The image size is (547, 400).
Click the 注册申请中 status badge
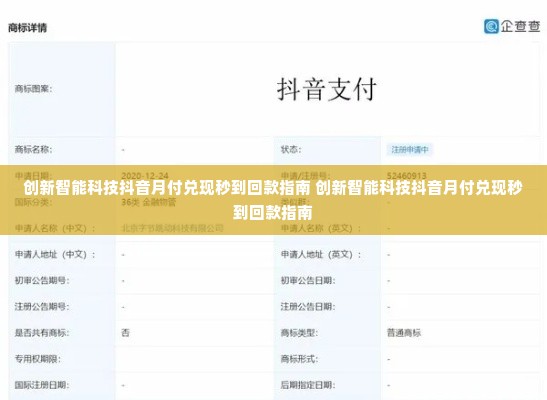coord(410,150)
